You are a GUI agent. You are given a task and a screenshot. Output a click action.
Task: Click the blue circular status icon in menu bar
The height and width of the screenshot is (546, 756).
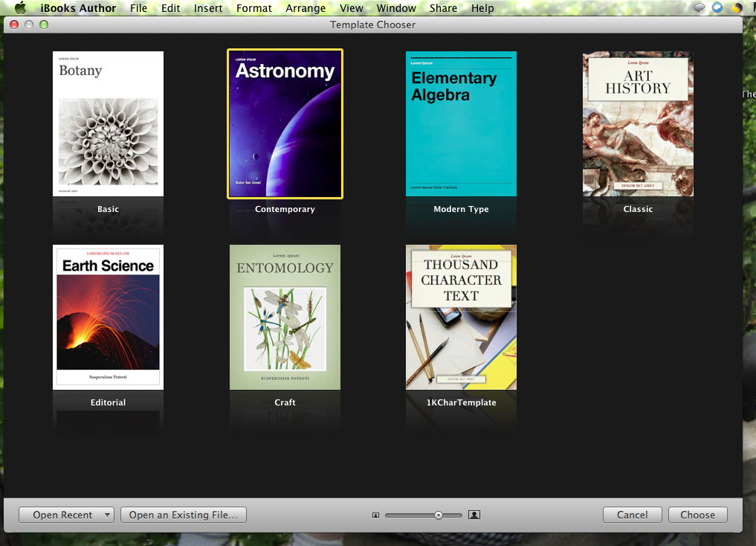click(x=717, y=7)
